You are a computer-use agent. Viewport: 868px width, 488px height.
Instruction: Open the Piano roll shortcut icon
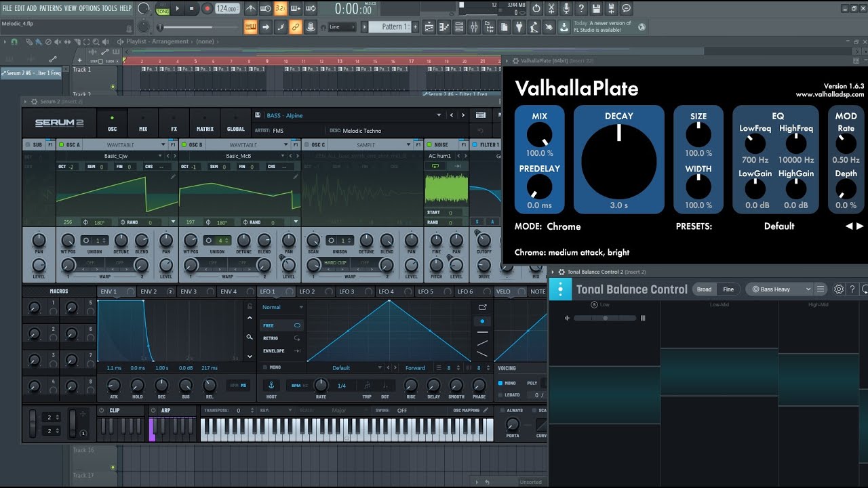click(443, 26)
